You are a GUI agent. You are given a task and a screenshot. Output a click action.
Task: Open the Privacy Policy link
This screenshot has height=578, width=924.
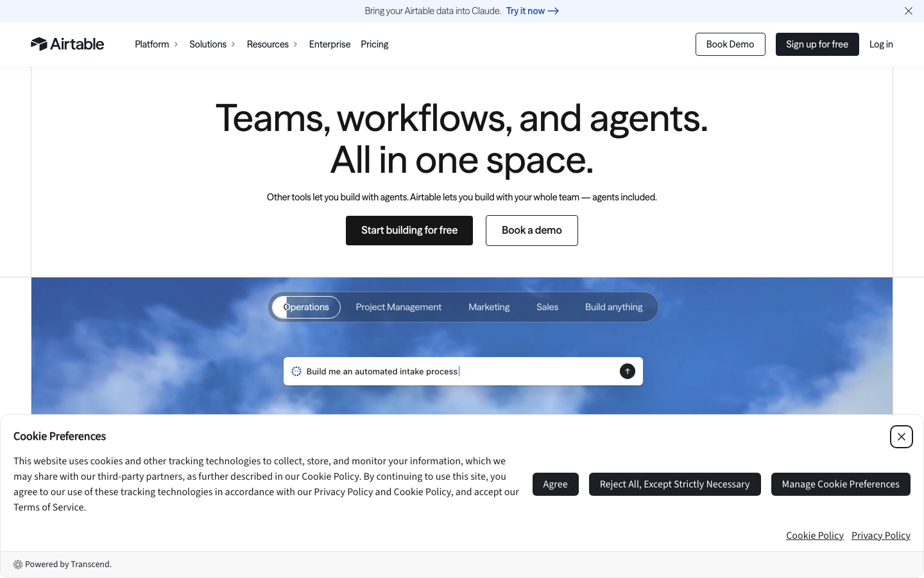881,536
